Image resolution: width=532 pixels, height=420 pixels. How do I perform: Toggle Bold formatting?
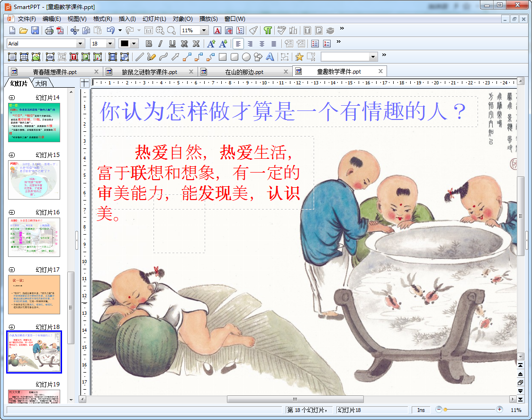point(149,44)
